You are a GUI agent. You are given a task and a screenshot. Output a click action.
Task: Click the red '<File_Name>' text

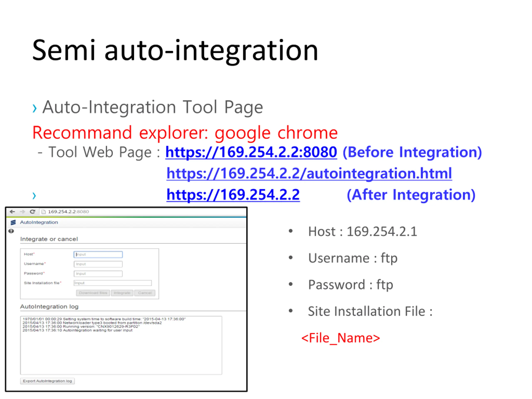pos(341,338)
